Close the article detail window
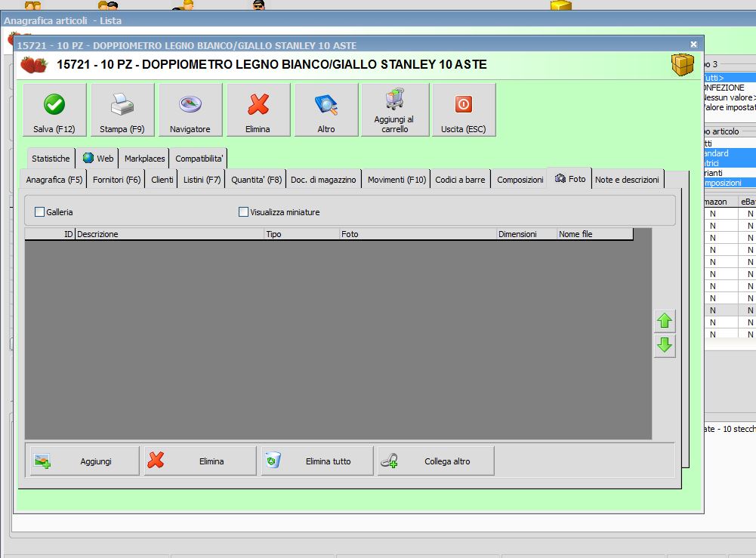This screenshot has width=756, height=558. point(694,45)
